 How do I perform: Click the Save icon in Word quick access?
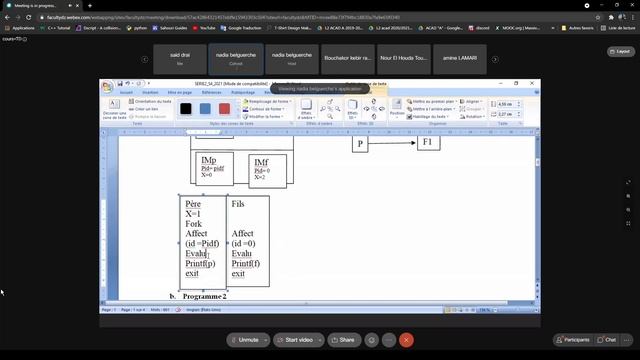point(120,83)
